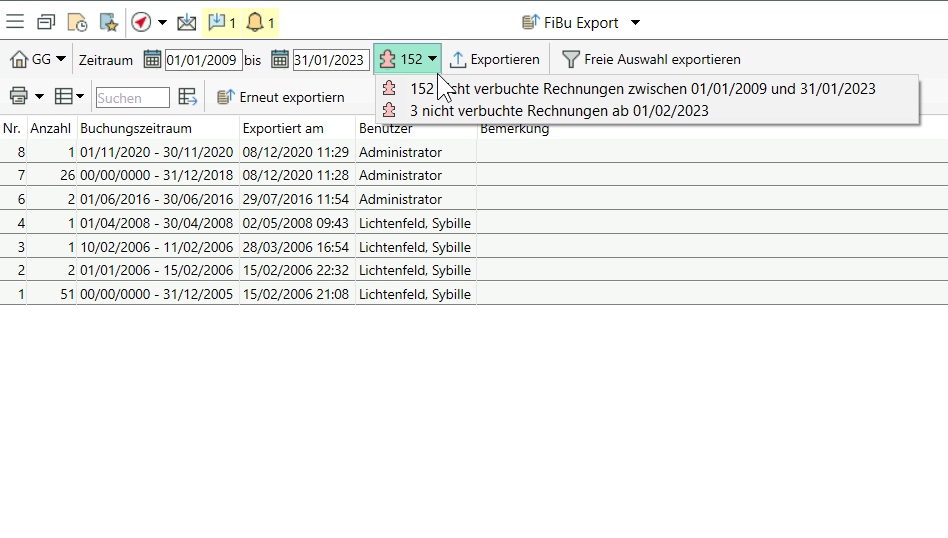
Task: Open the messages indicator showing 1
Action: [x=221, y=22]
